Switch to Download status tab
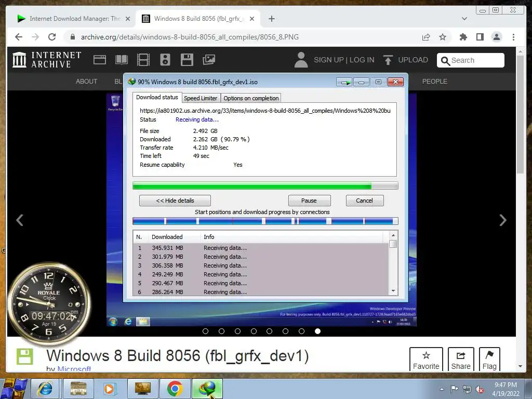The width and height of the screenshot is (532, 399). (157, 97)
